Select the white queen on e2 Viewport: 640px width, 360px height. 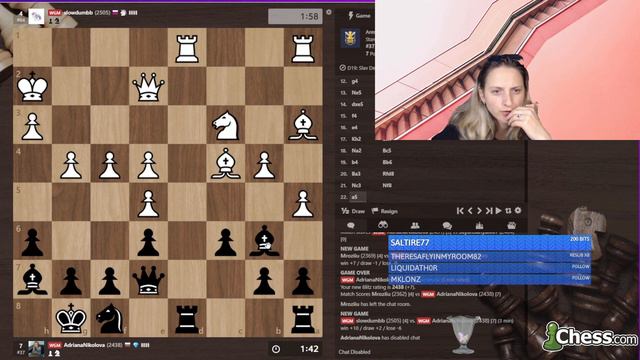(148, 87)
